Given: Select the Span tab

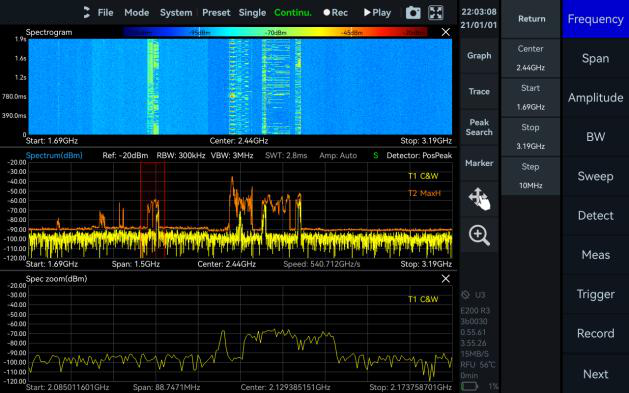Looking at the screenshot, I should pyautogui.click(x=595, y=59).
